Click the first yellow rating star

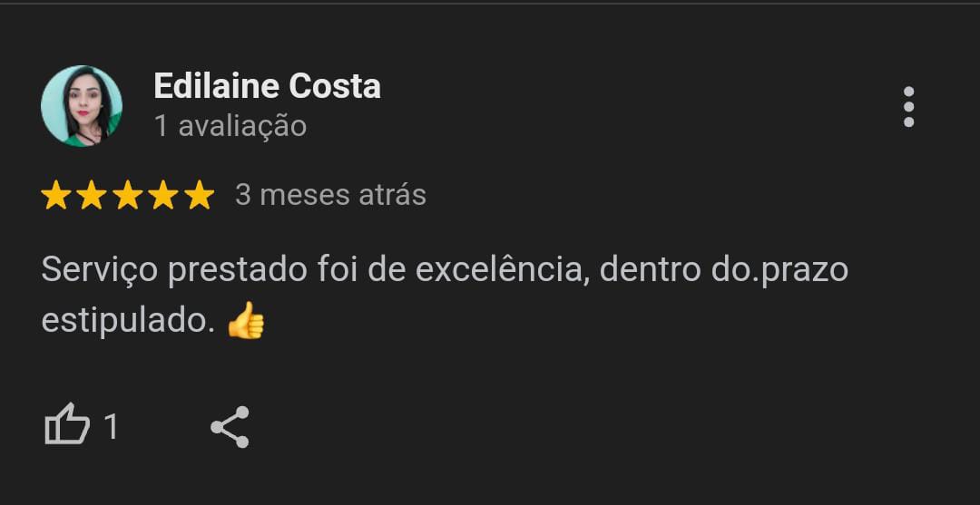point(55,195)
